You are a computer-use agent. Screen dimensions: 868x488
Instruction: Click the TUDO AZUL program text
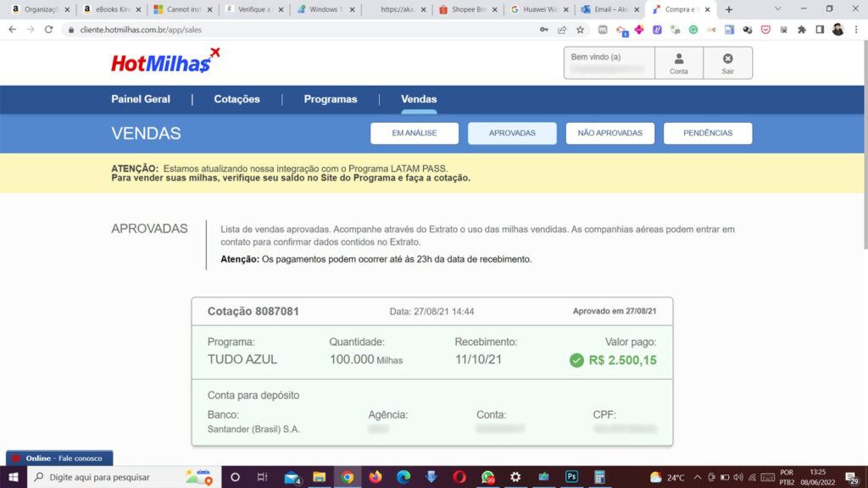point(242,359)
